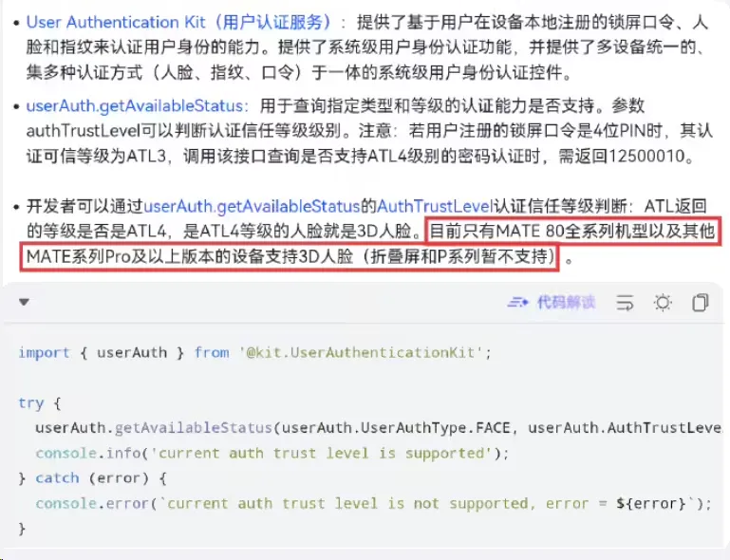Open userAuth.getAvailableStatus link in second bullet
Viewport: 730px width, 560px height.
[135, 106]
